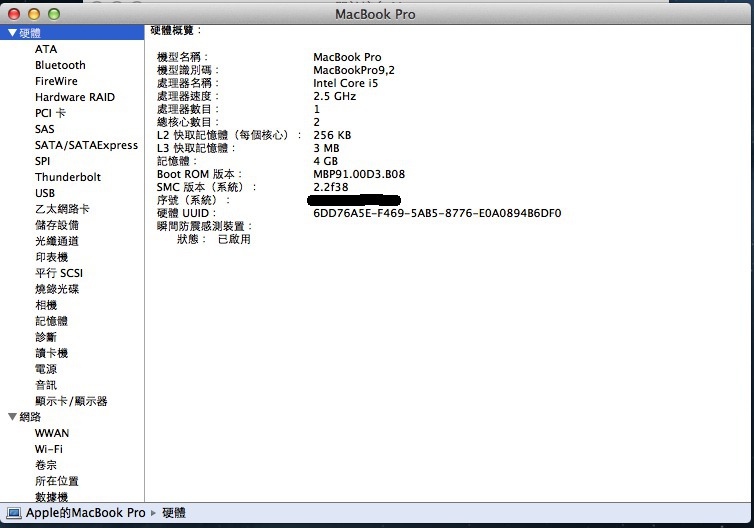Open the 儲存設備 storage entry
754x528 pixels.
point(57,225)
